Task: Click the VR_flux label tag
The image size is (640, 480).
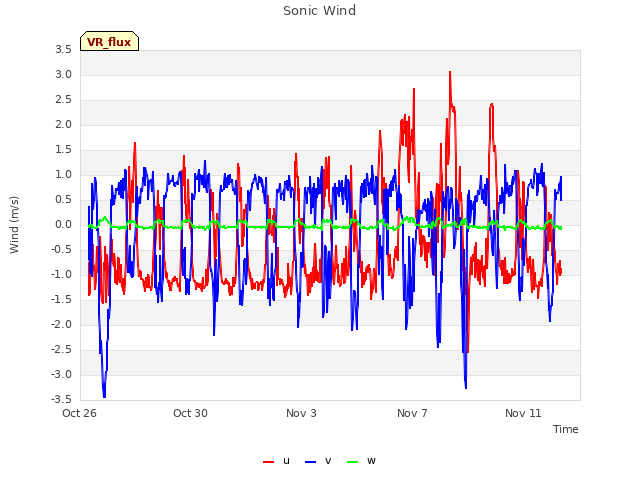Action: point(109,41)
